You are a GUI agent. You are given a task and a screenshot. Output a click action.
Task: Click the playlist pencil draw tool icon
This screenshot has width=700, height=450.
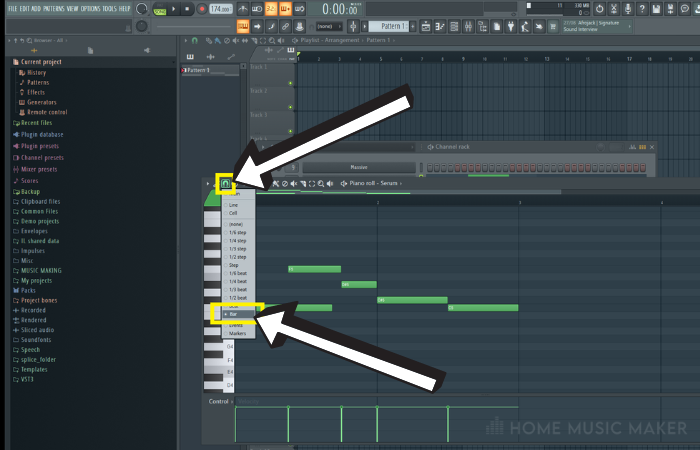point(208,41)
